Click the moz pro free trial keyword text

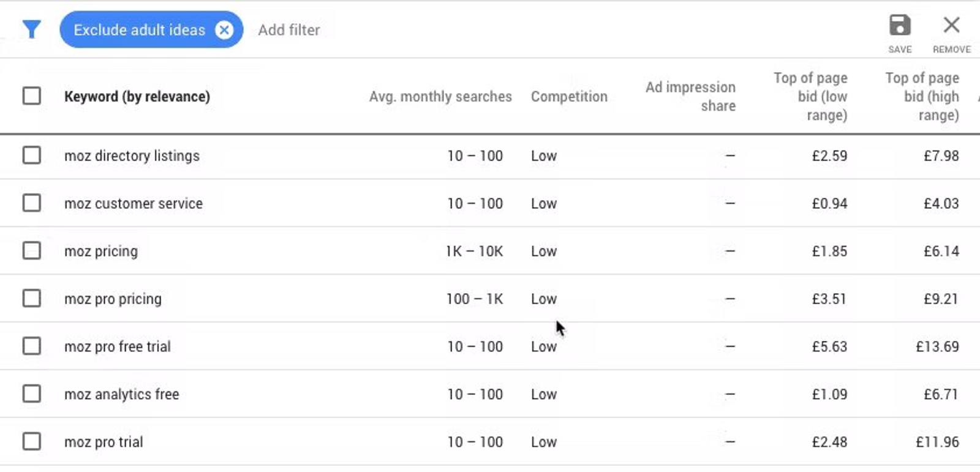118,347
